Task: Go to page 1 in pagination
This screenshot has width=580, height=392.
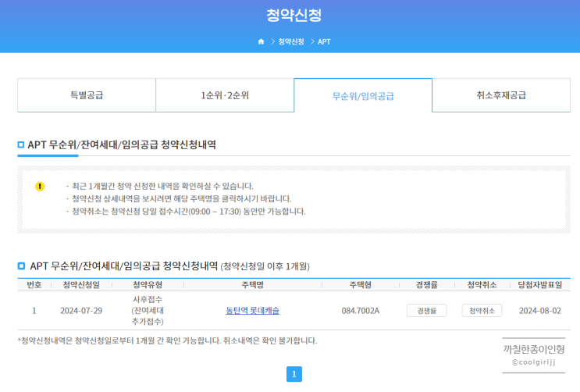Action: [x=294, y=374]
